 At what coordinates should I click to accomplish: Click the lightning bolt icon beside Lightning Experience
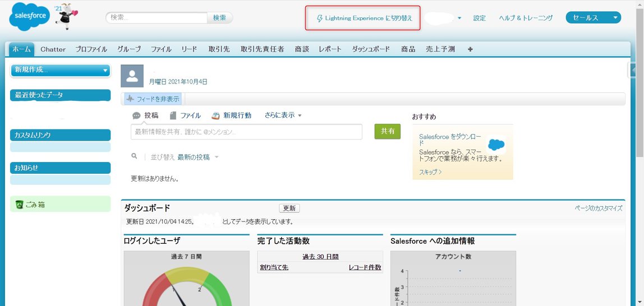click(320, 18)
